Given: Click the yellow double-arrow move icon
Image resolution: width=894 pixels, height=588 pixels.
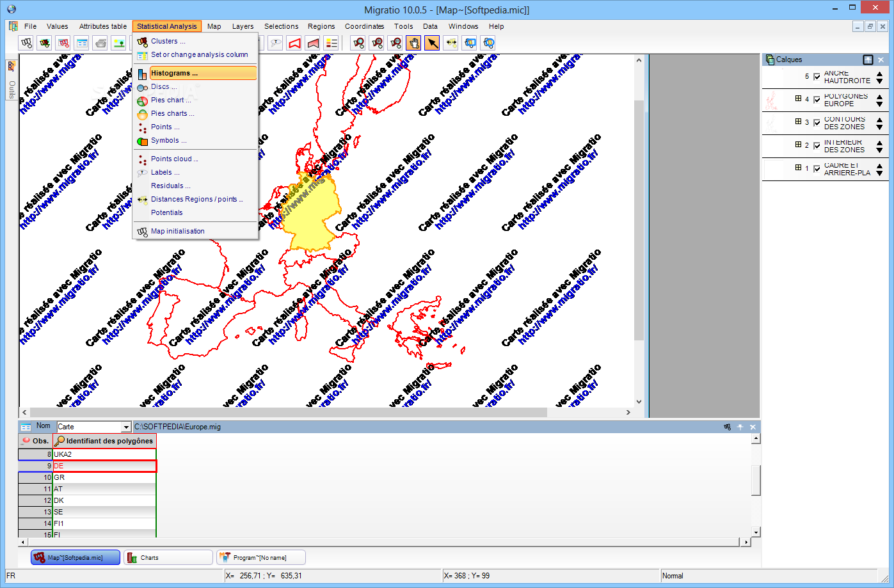Looking at the screenshot, I should (x=451, y=43).
